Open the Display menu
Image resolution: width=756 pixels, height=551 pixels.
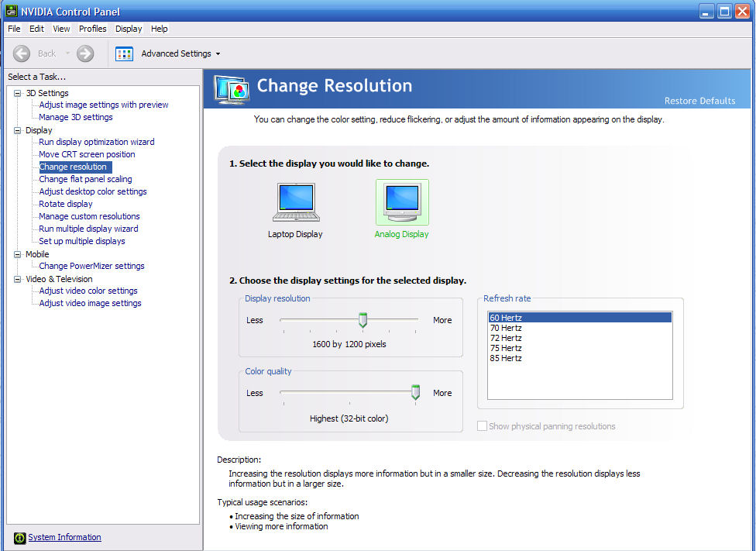[x=129, y=29]
